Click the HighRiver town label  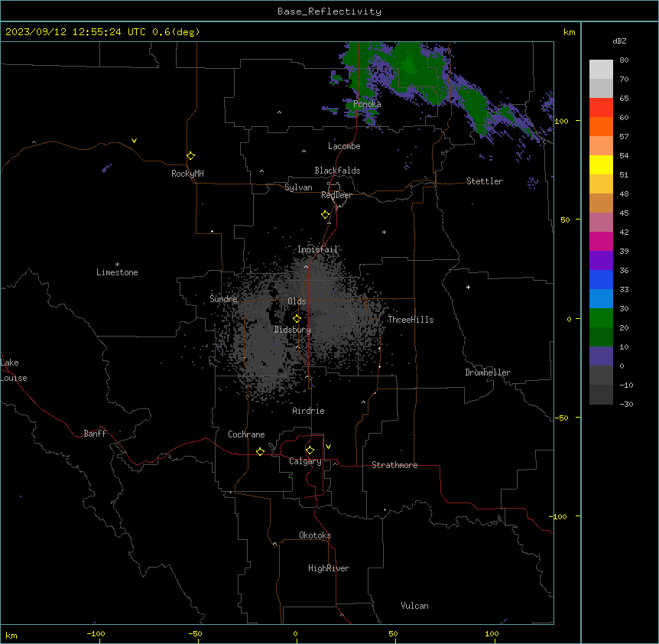(329, 568)
